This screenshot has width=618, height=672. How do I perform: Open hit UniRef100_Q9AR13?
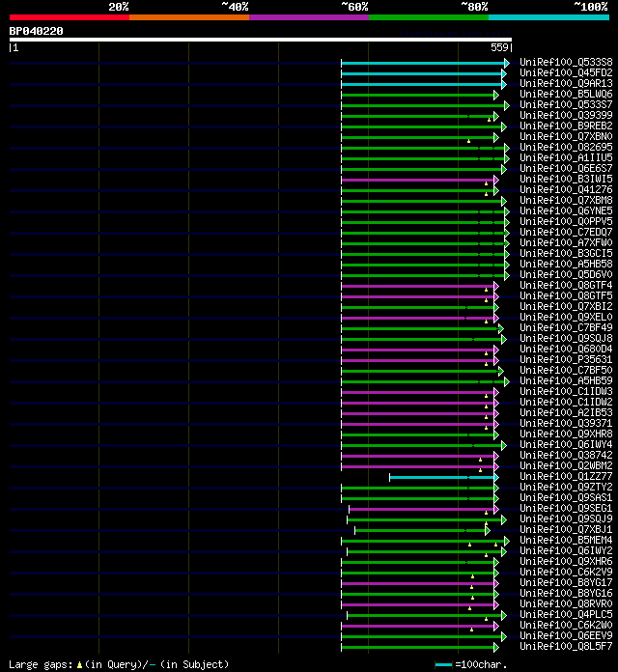[566, 84]
